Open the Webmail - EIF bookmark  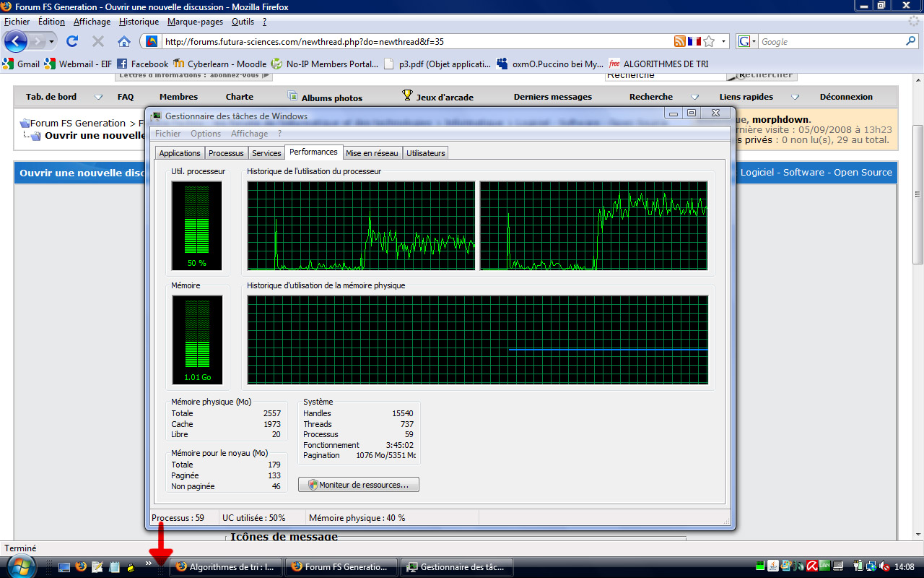(78, 64)
